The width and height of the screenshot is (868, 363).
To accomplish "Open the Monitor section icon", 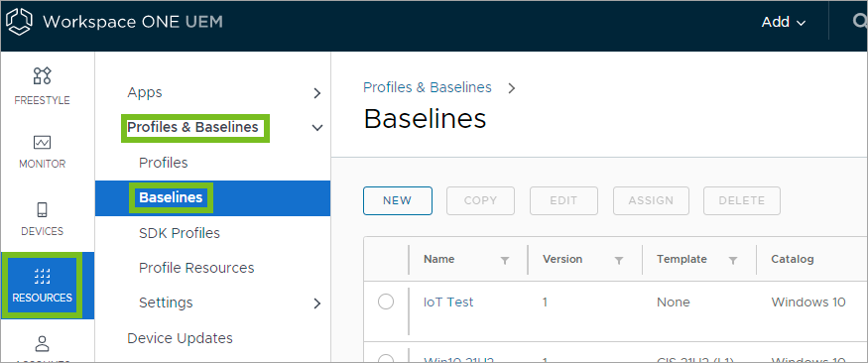I will [42, 142].
